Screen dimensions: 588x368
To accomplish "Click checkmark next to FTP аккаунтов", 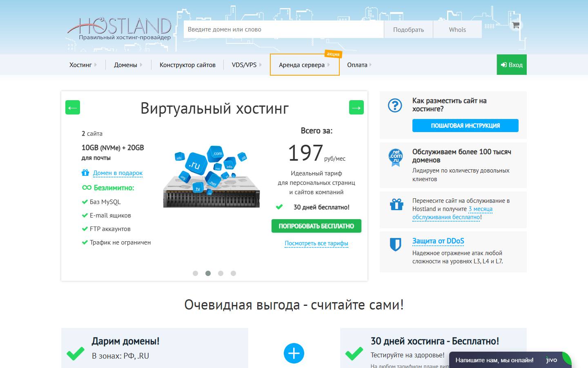I will pos(85,229).
